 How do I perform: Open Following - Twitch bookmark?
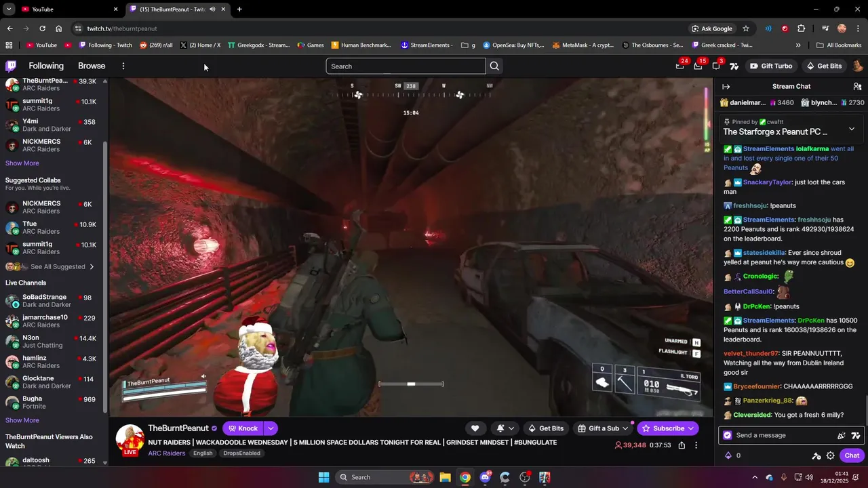pyautogui.click(x=106, y=45)
